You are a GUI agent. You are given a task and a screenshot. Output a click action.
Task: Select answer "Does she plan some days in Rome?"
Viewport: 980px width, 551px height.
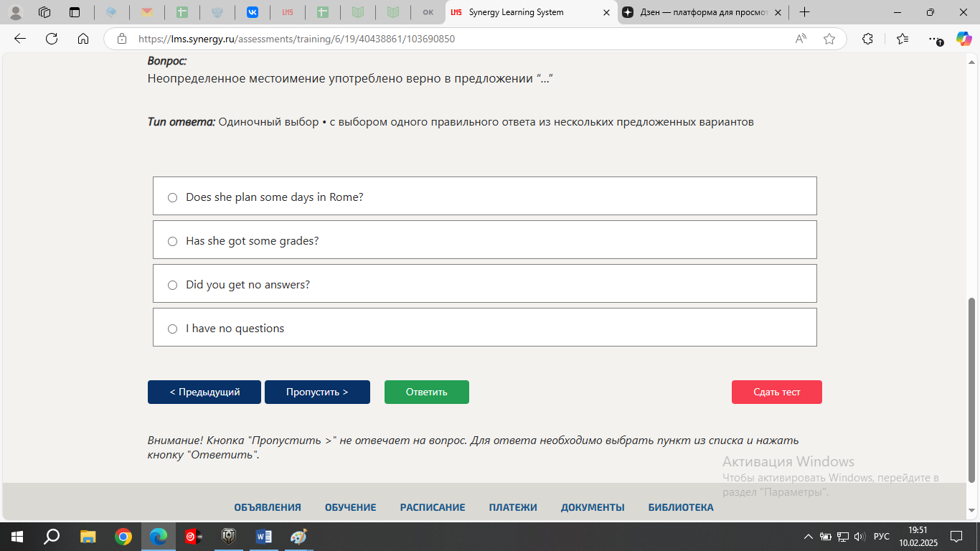coord(172,197)
